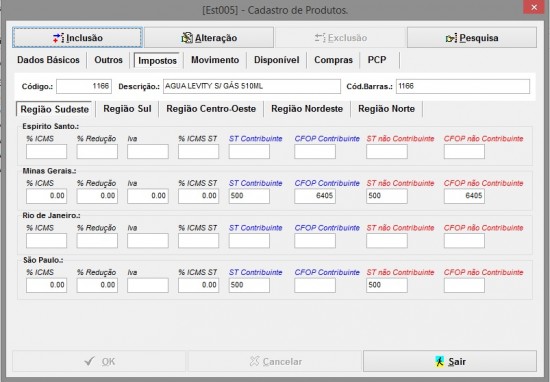Open the Movimento tab
550x382 pixels.
point(215,60)
